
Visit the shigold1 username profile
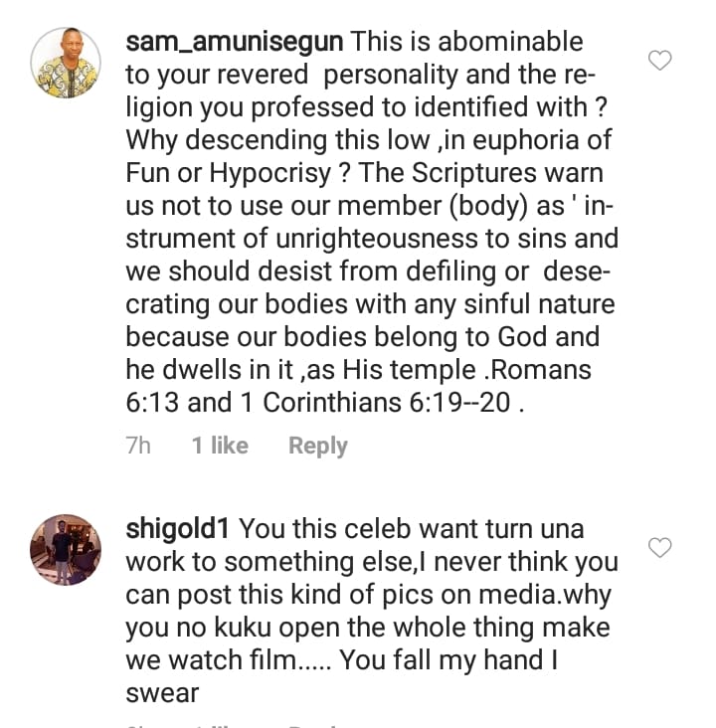(x=180, y=527)
